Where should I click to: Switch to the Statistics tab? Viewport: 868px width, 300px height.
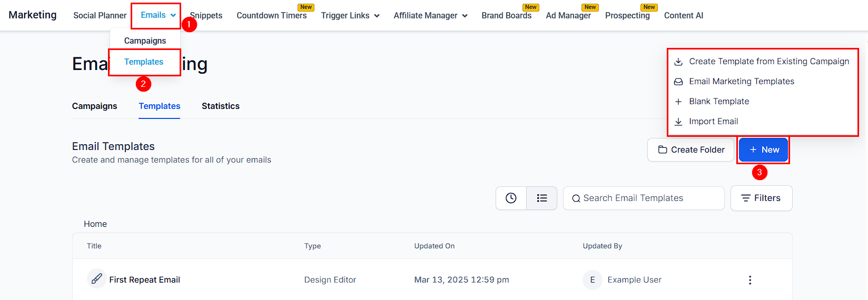click(221, 106)
